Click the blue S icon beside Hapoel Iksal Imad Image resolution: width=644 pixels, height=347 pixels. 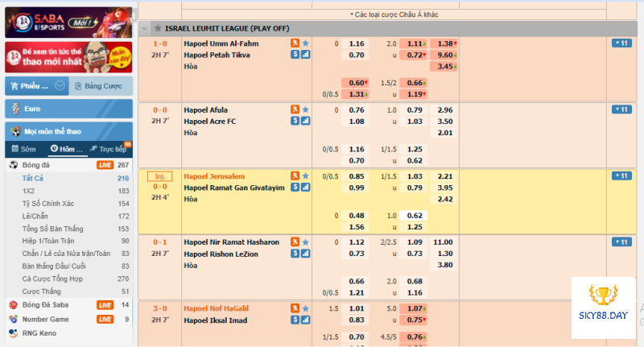pyautogui.click(x=295, y=320)
